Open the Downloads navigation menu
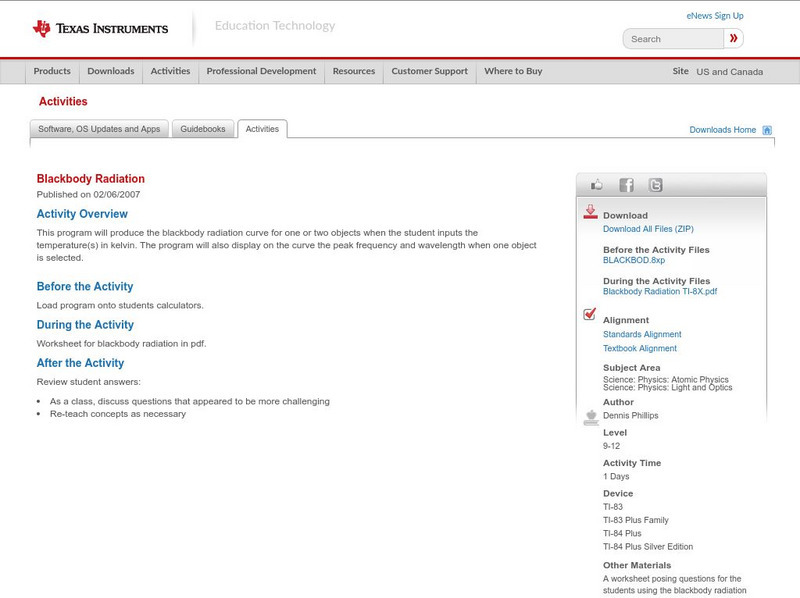The height and width of the screenshot is (598, 800). (x=110, y=71)
